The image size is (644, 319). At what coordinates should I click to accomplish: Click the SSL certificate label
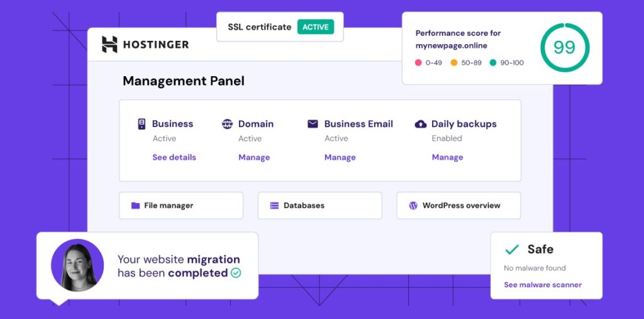[x=260, y=27]
